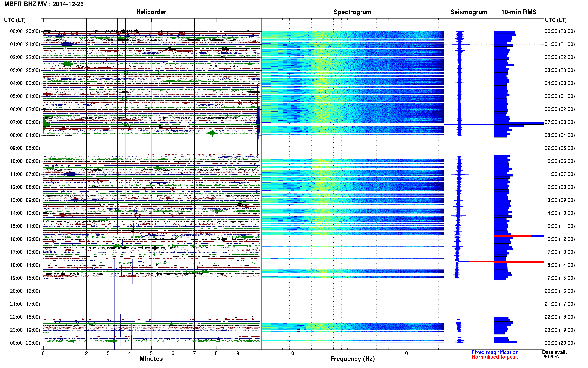Click the red RMS bar near 16:00
The height and width of the screenshot is (368, 588).
(x=512, y=236)
